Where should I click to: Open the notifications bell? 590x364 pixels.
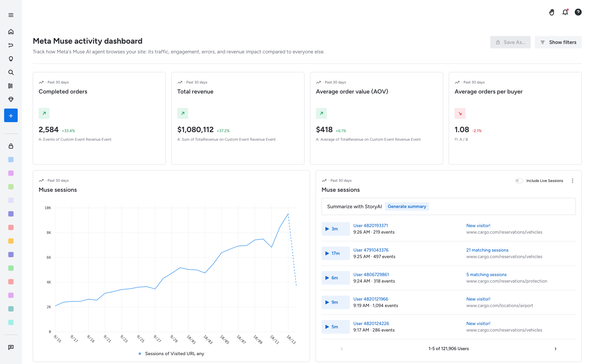point(565,12)
